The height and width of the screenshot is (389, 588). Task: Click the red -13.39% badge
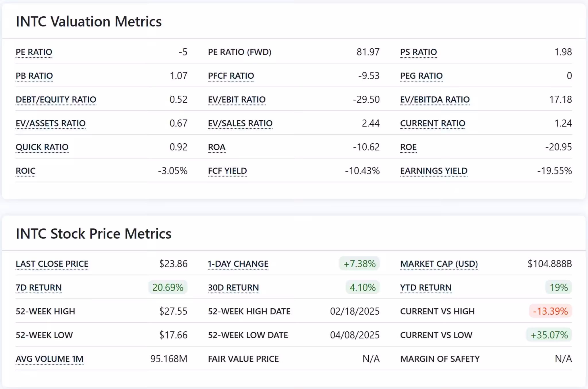click(x=550, y=311)
